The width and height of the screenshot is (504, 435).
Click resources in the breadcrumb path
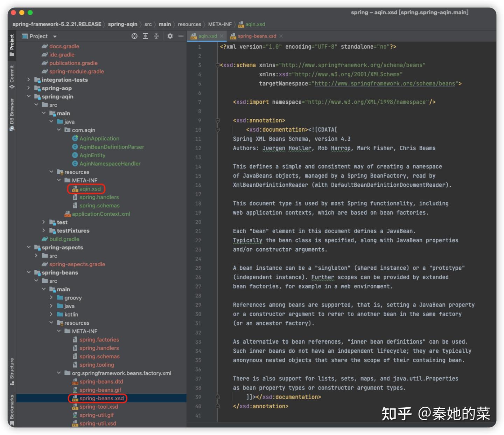point(189,24)
